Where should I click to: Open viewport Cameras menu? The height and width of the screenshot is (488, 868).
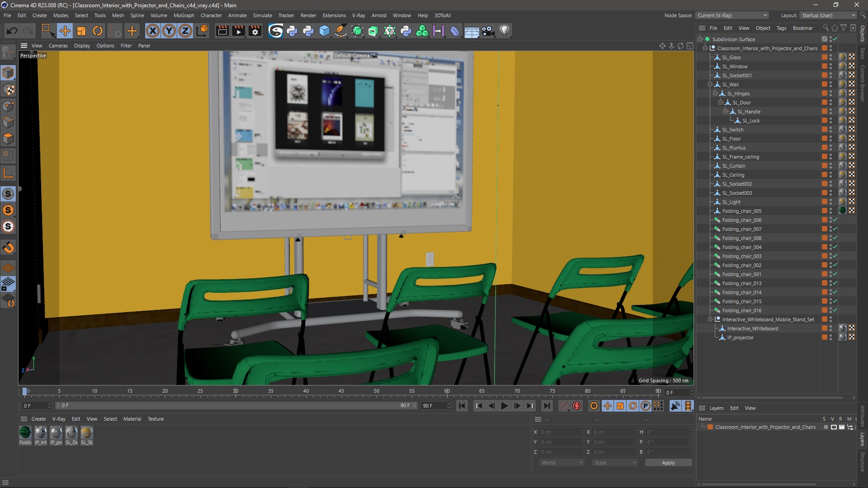tap(58, 46)
